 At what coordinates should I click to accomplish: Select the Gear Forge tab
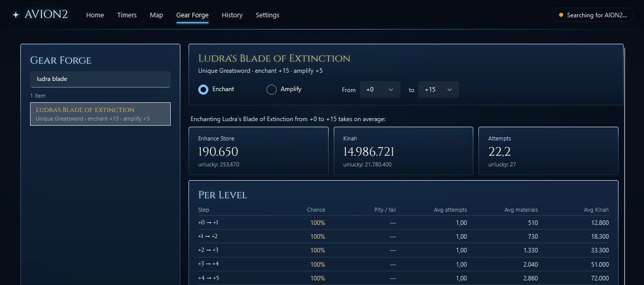[x=192, y=15]
